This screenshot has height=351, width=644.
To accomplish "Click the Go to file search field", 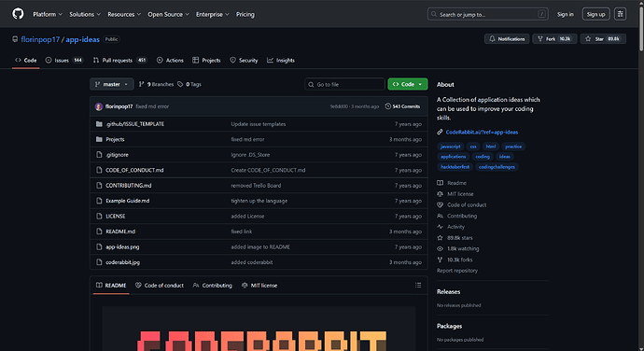I will coord(344,84).
